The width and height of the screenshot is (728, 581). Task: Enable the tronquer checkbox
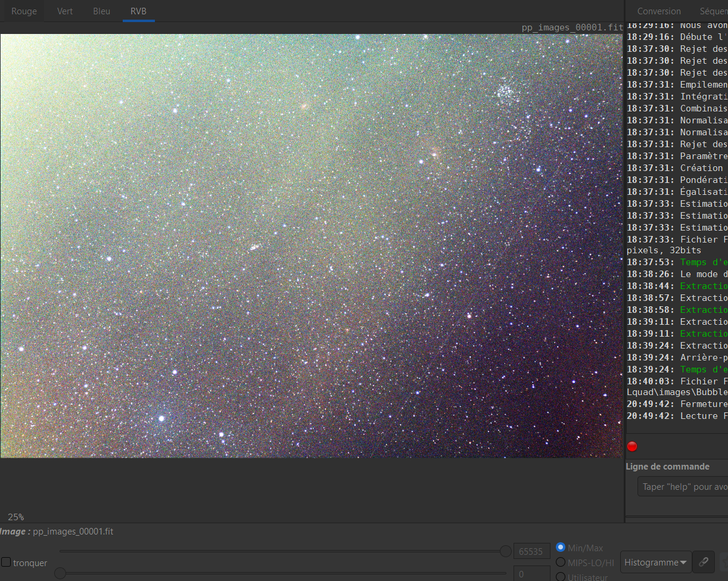click(6, 562)
